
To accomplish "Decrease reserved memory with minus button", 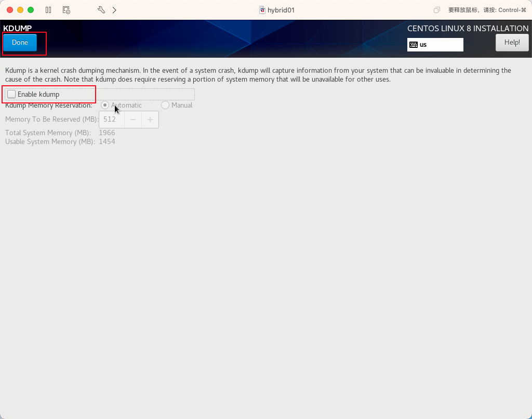I will 133,120.
